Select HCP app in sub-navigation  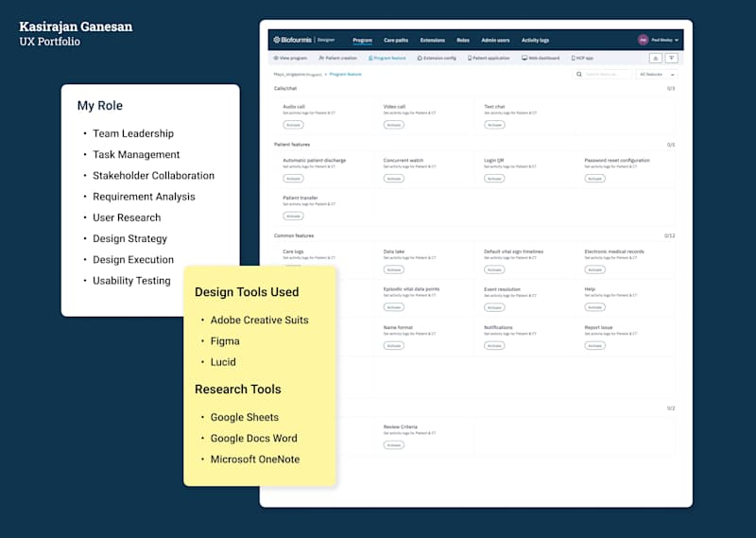point(582,58)
